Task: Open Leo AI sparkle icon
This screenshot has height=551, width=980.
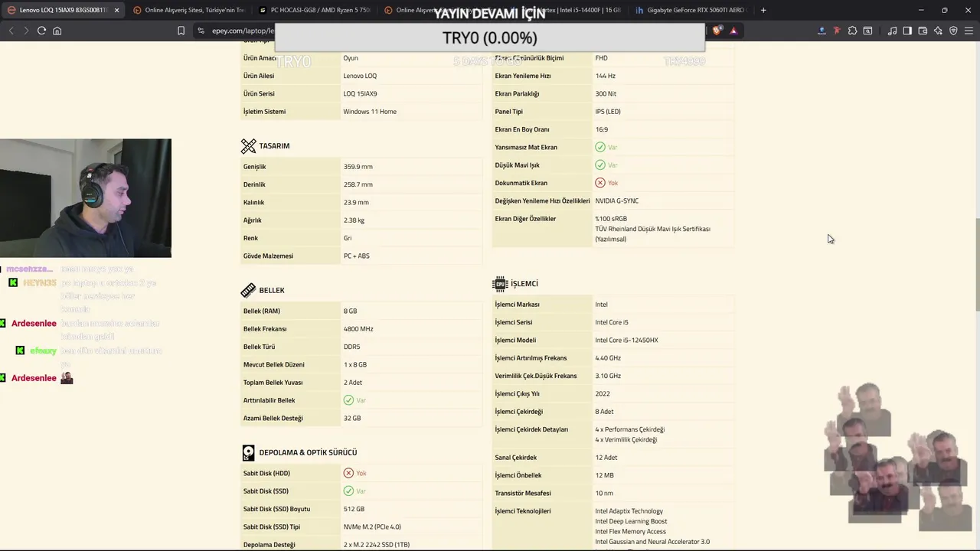Action: 938,31
